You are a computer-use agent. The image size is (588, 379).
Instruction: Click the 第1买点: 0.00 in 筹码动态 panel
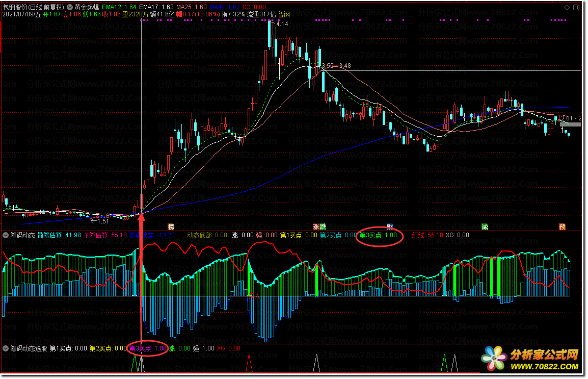coord(299,235)
